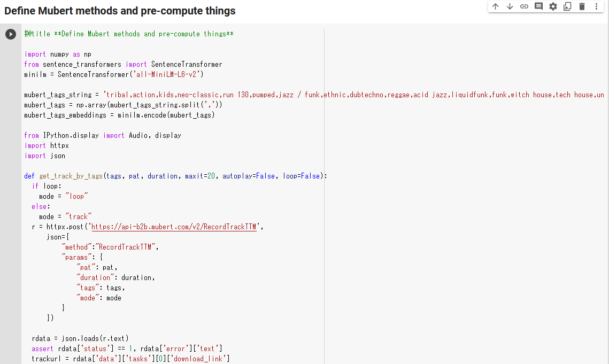
Task: Move the cell down
Action: 510,6
